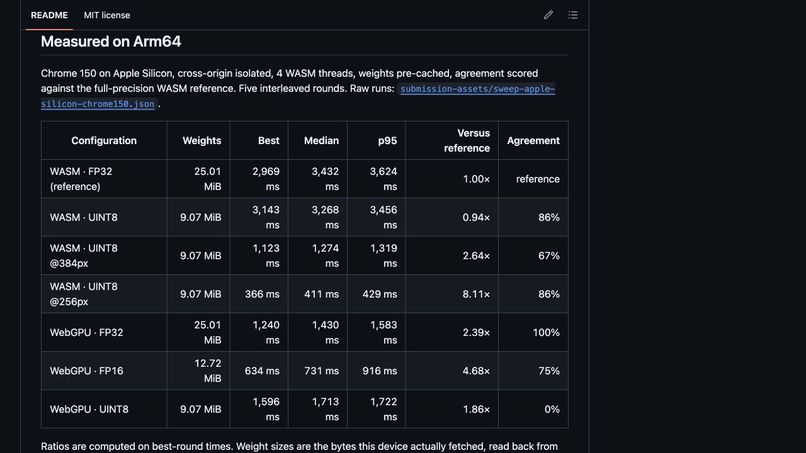Screen dimensions: 806x453
Task: Click the '1,123 ms' best cell
Action: [x=259, y=256]
